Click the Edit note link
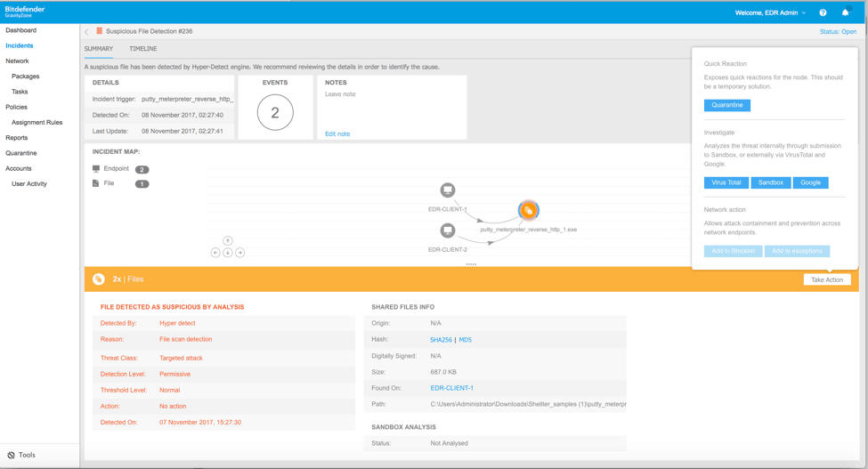The height and width of the screenshot is (469, 868). click(337, 133)
